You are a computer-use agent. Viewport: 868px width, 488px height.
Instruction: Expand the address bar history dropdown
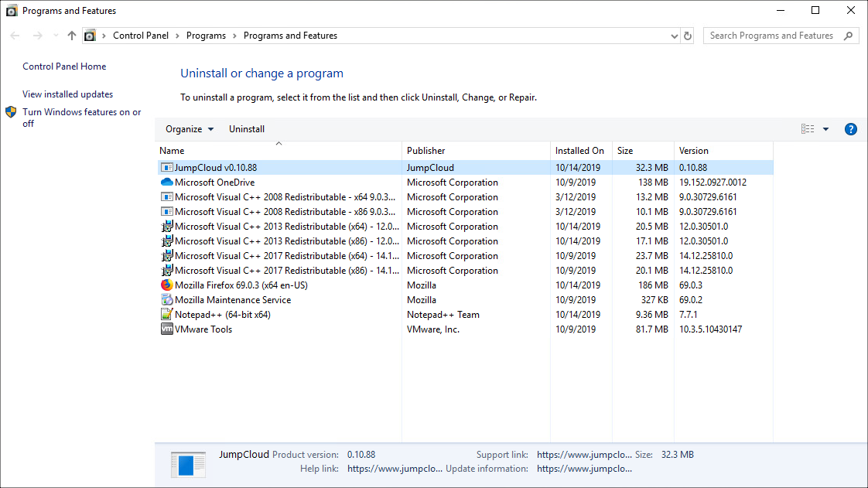(673, 36)
